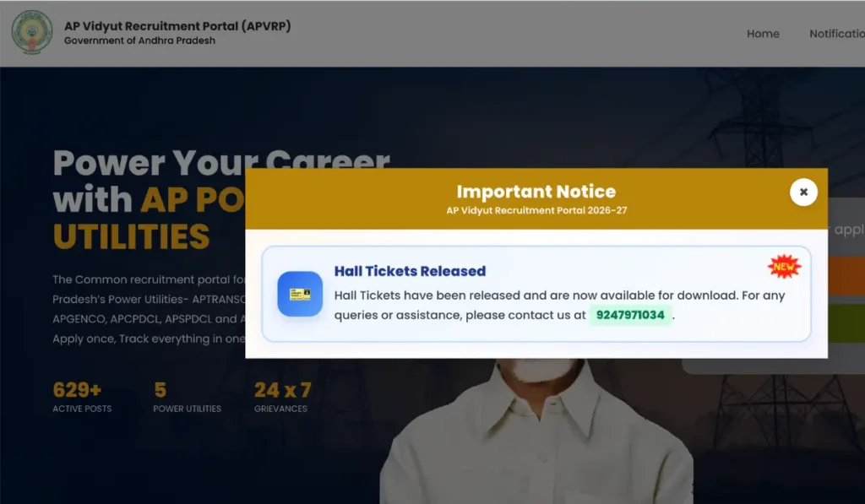Click the green button behind the popup
865x504 pixels.
pyautogui.click(x=846, y=323)
